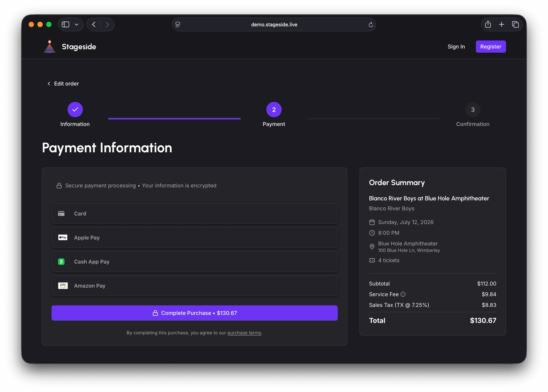Screen dimensions: 548x392
Task: Go back with browser back arrow
Action: (x=94, y=24)
